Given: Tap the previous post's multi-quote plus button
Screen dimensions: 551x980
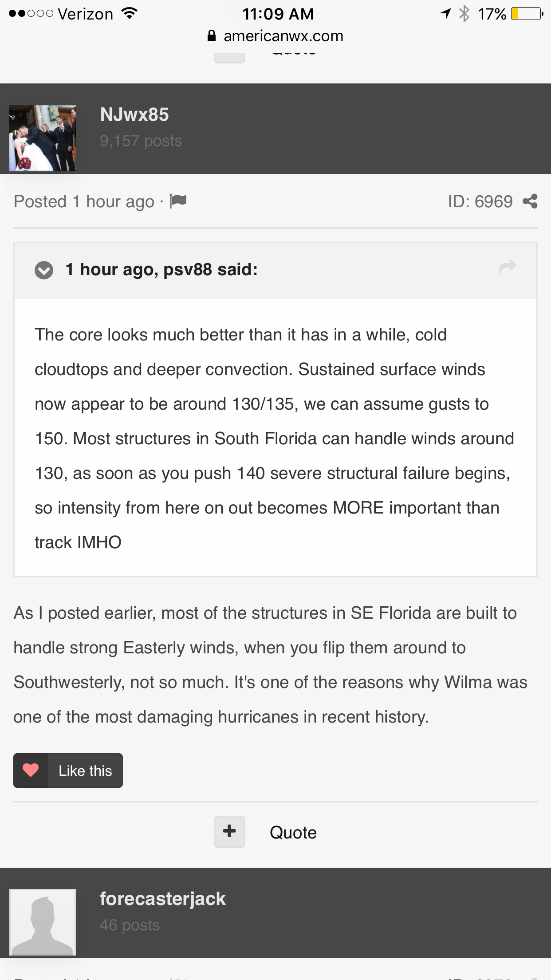Looking at the screenshot, I should point(229,58).
